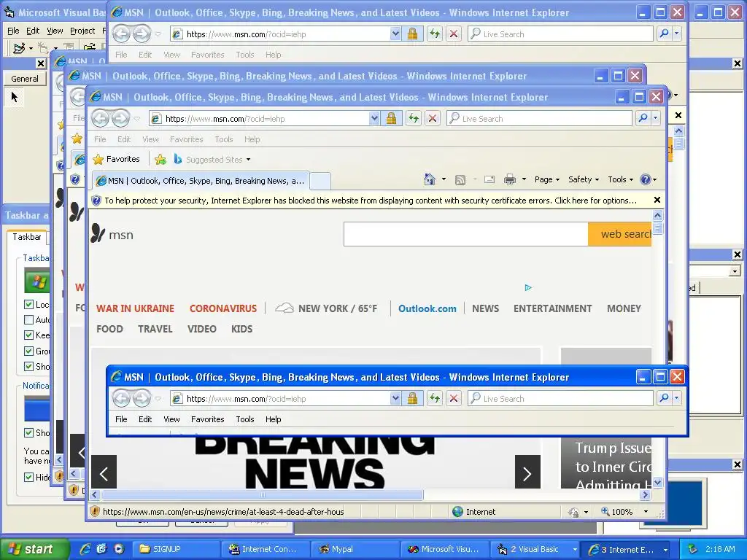The height and width of the screenshot is (560, 747).
Task: Click vertical scrollbar up arrow in IE page
Action: point(657,216)
